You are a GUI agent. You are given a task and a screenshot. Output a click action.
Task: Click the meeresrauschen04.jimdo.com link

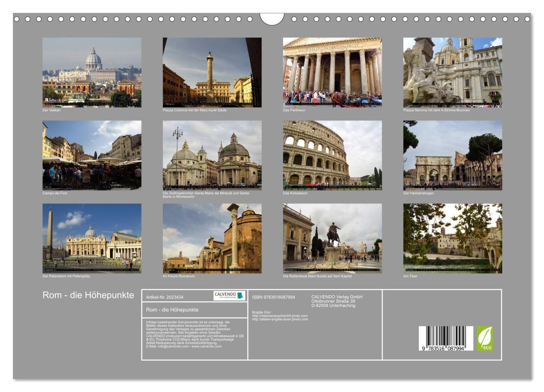[x=280, y=316]
